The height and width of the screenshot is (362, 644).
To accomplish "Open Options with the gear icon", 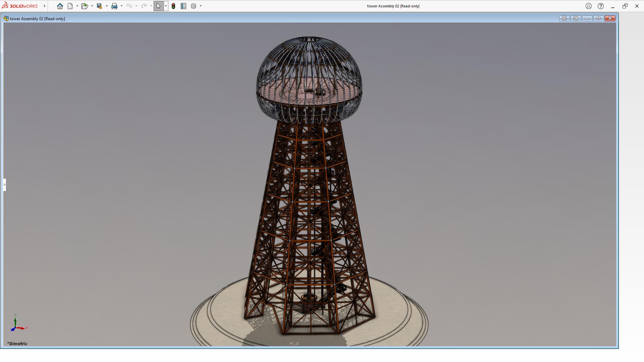I will coord(194,6).
